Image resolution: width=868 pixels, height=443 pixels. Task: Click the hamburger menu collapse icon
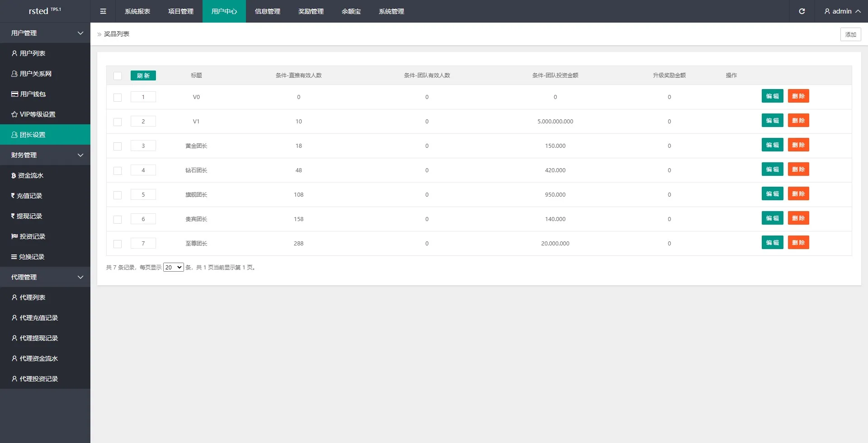(103, 11)
